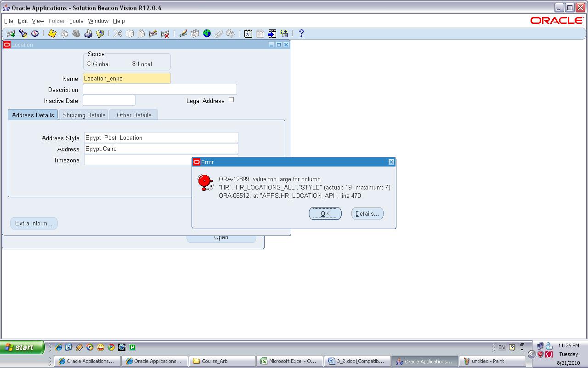588x368 pixels.
Task: Tick the Legal Address checkbox
Action: (232, 100)
